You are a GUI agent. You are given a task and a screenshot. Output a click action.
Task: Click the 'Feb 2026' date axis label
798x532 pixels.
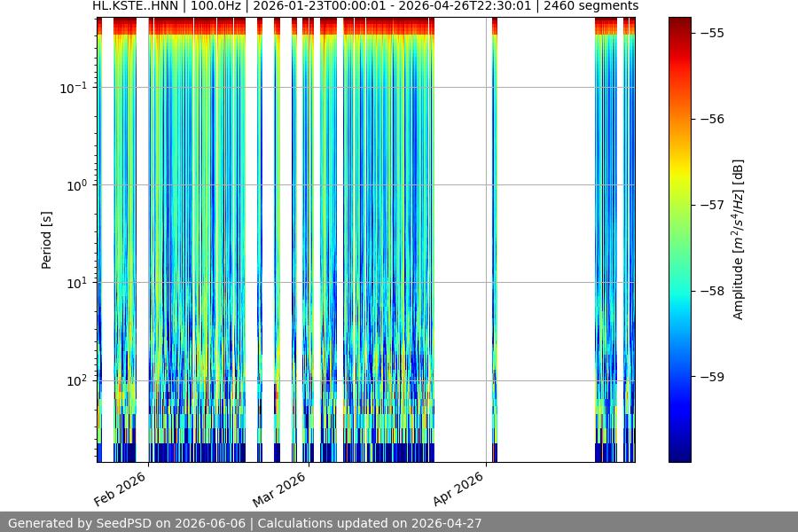[x=120, y=489]
